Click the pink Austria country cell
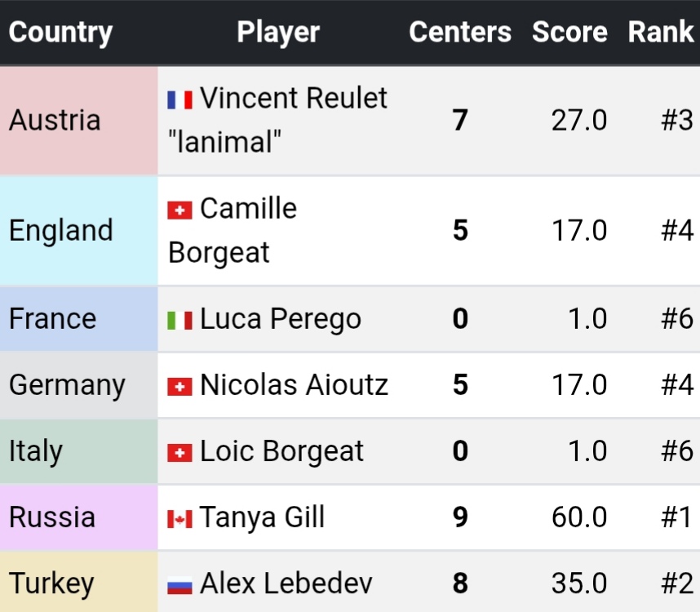This screenshot has height=612, width=700. pos(79,121)
